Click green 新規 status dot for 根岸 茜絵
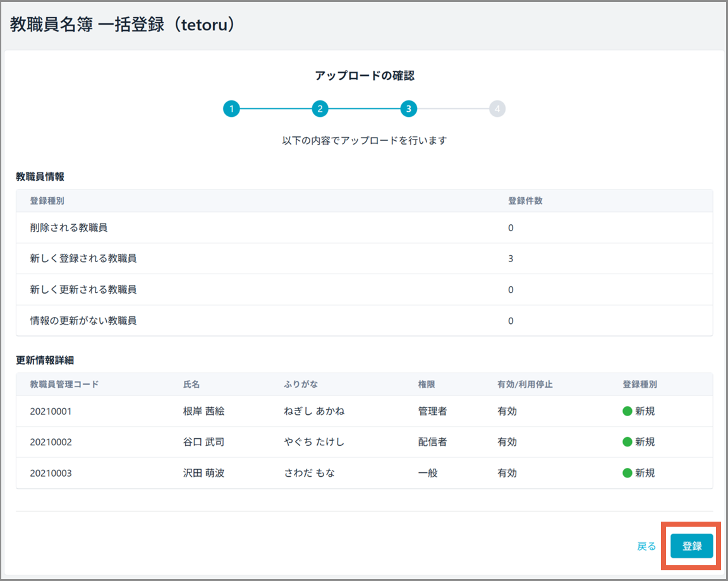 (x=628, y=411)
